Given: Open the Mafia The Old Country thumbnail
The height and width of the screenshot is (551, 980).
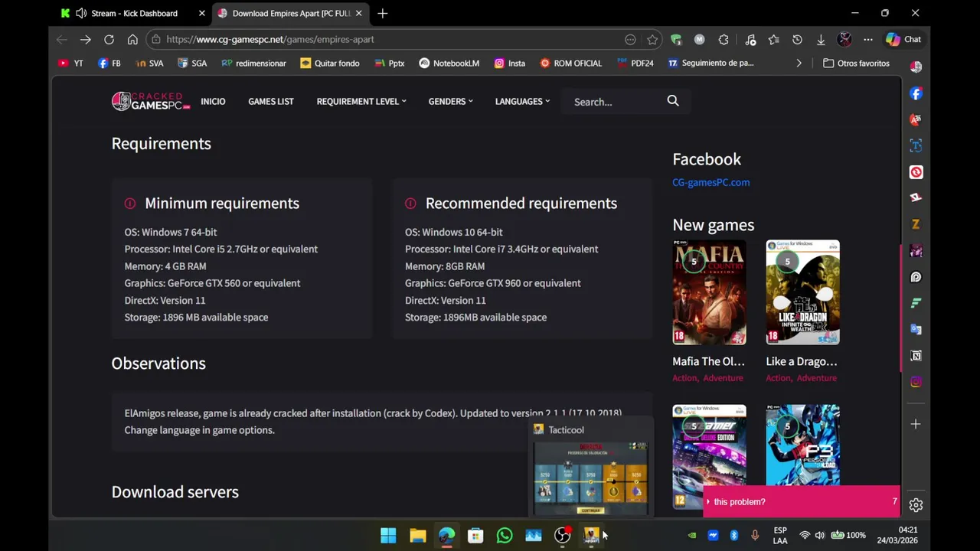Looking at the screenshot, I should coord(709,292).
